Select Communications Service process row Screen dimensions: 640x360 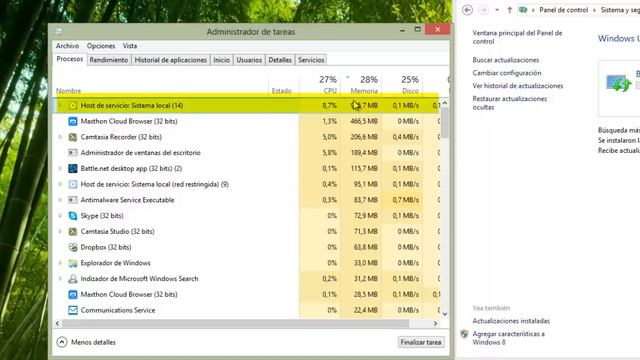pyautogui.click(x=247, y=310)
